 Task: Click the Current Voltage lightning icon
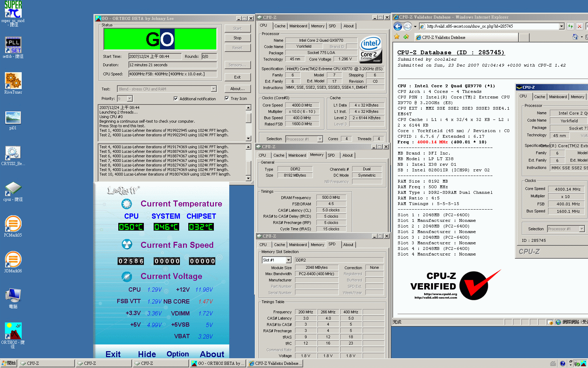tap(127, 277)
